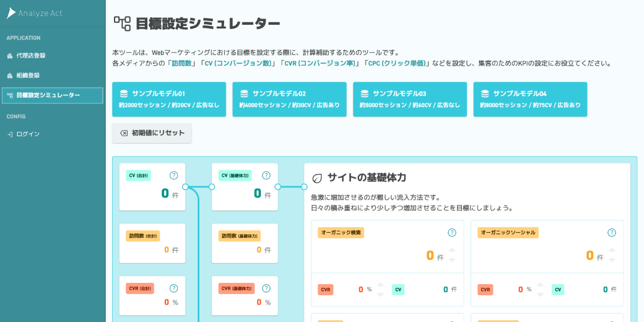
Task: Open the CPC (クリック単価) link
Action: [398, 63]
